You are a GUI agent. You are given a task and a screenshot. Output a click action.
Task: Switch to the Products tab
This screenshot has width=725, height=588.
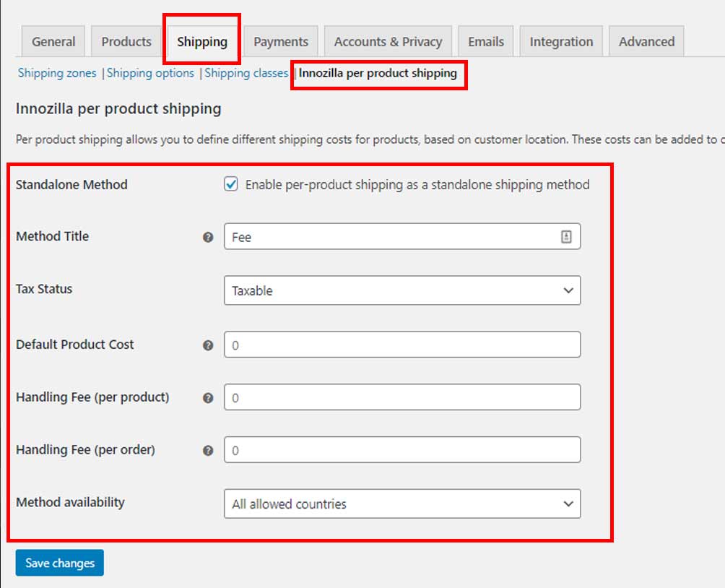point(126,42)
